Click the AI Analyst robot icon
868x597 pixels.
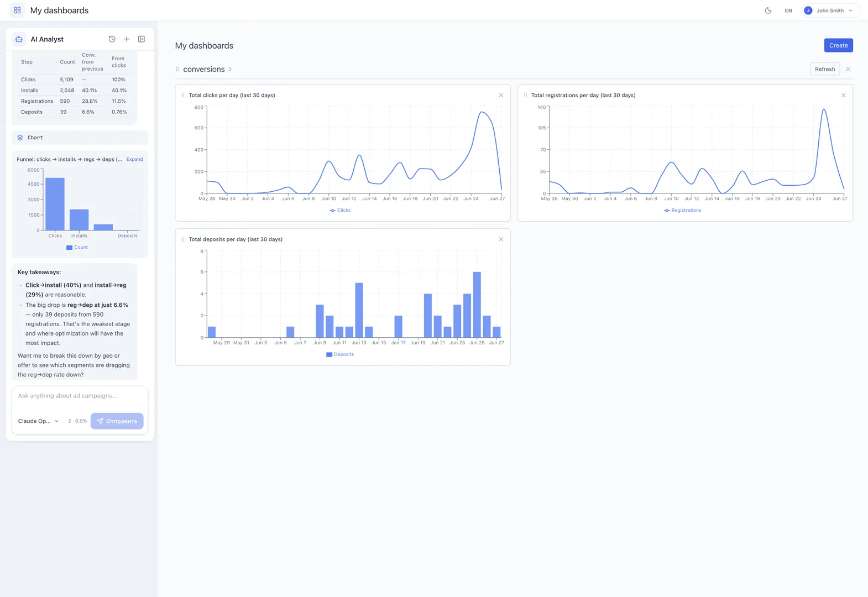[19, 39]
